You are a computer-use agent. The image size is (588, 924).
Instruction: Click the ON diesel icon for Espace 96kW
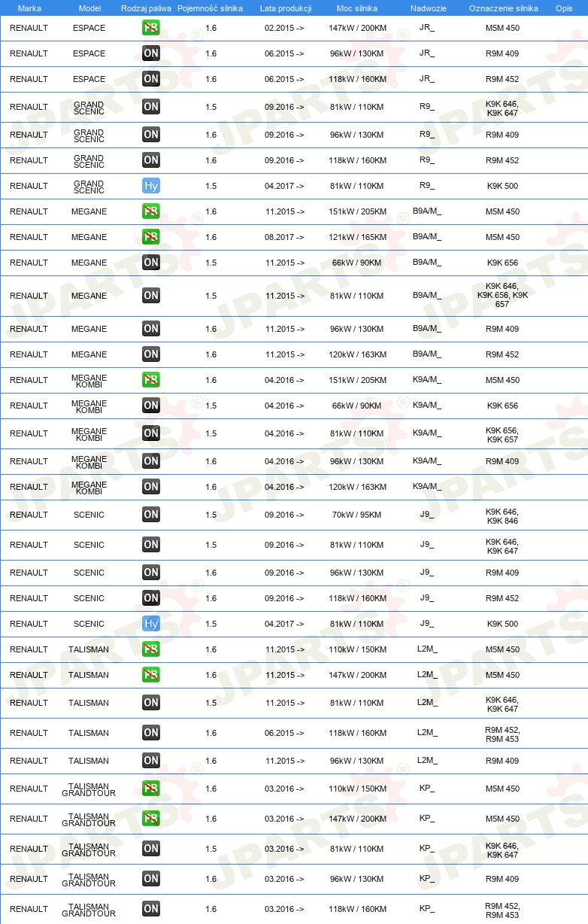151,53
